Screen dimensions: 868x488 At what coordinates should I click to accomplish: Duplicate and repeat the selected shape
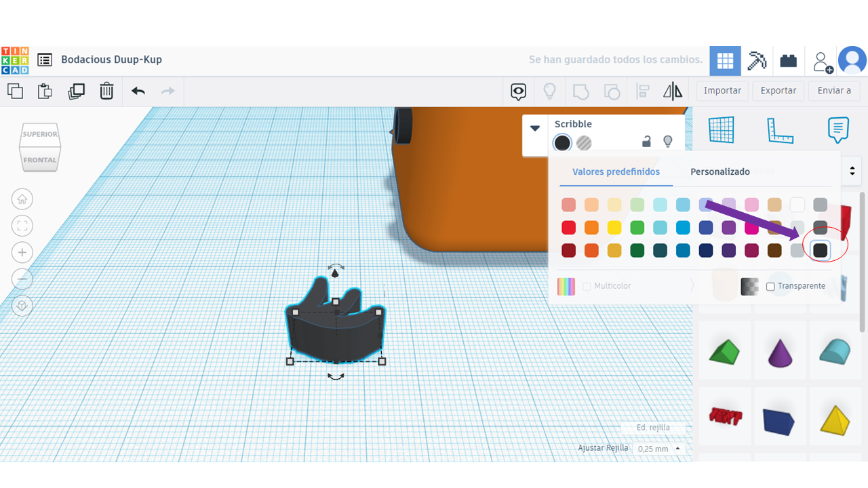(76, 91)
